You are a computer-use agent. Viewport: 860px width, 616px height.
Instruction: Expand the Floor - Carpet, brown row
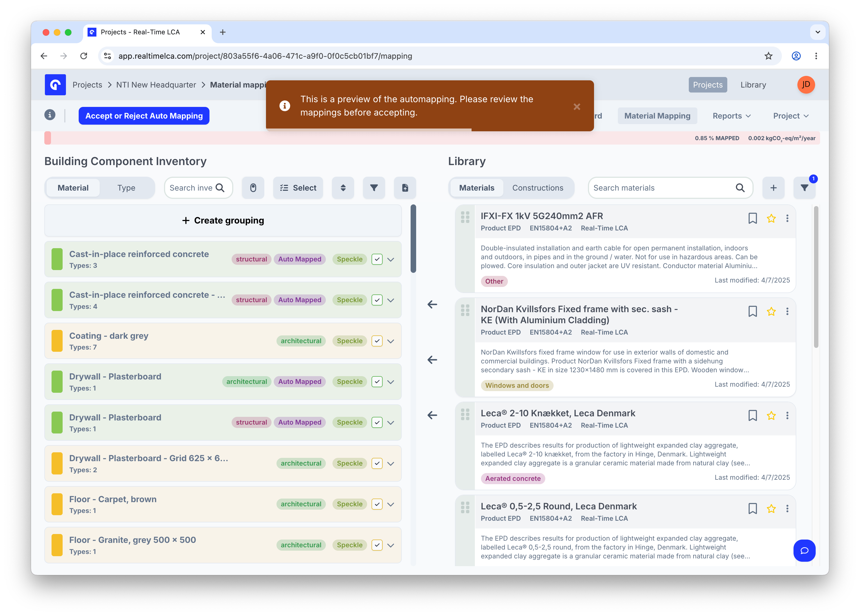391,504
